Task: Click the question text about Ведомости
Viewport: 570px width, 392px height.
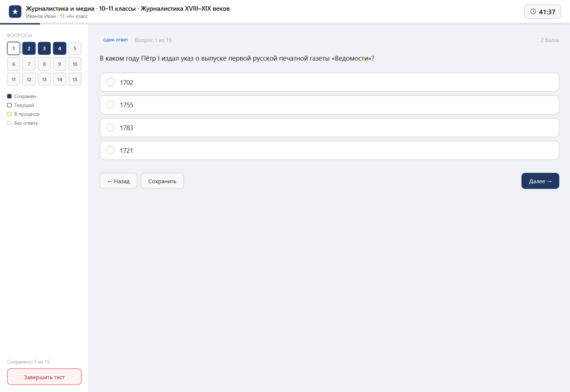Action: point(237,58)
